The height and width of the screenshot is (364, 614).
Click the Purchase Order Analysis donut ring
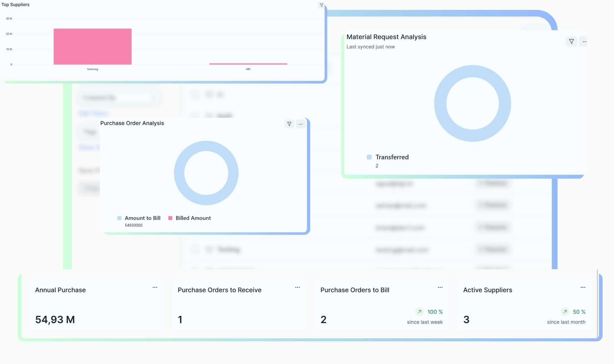179,173
